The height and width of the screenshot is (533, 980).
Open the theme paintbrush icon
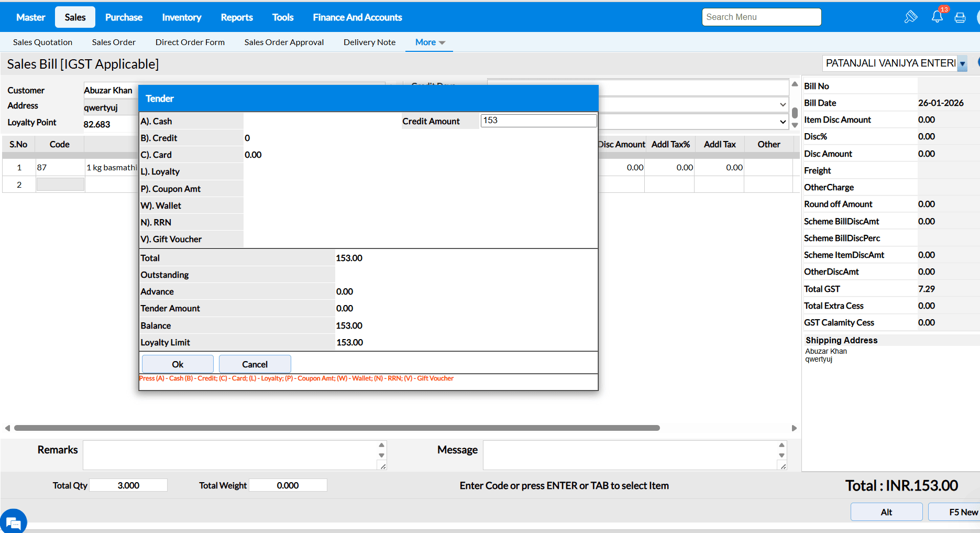(x=911, y=17)
